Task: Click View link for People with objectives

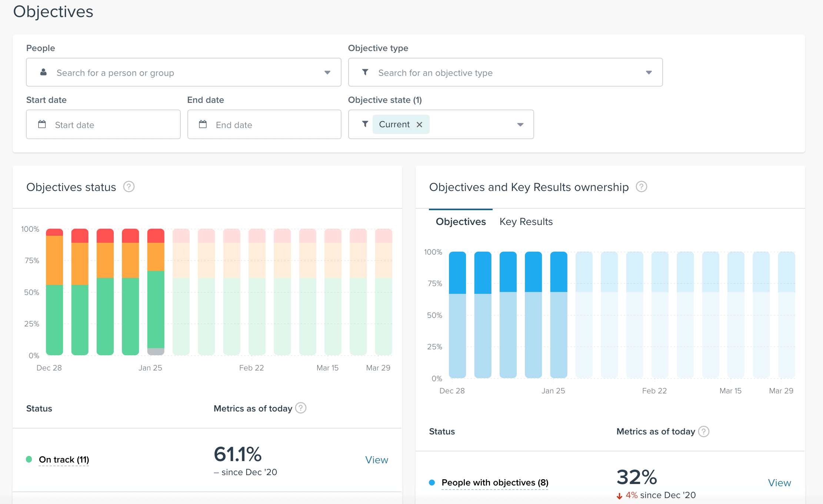Action: pyautogui.click(x=779, y=483)
